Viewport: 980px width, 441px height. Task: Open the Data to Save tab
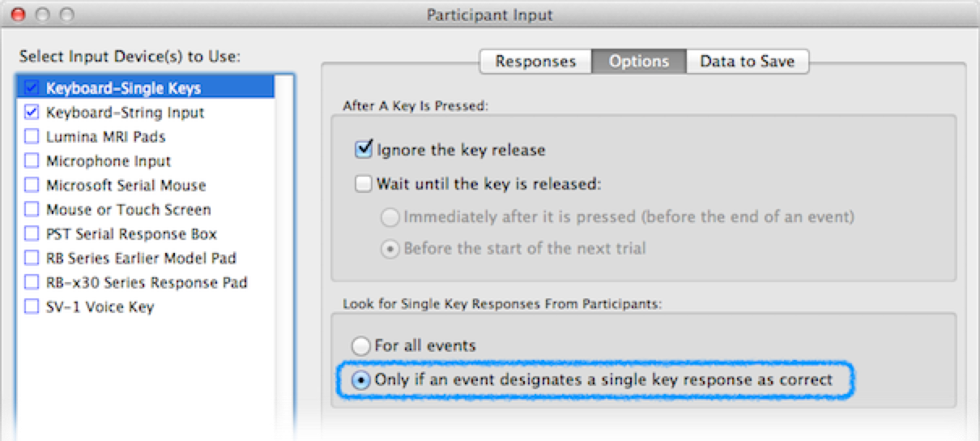point(747,62)
